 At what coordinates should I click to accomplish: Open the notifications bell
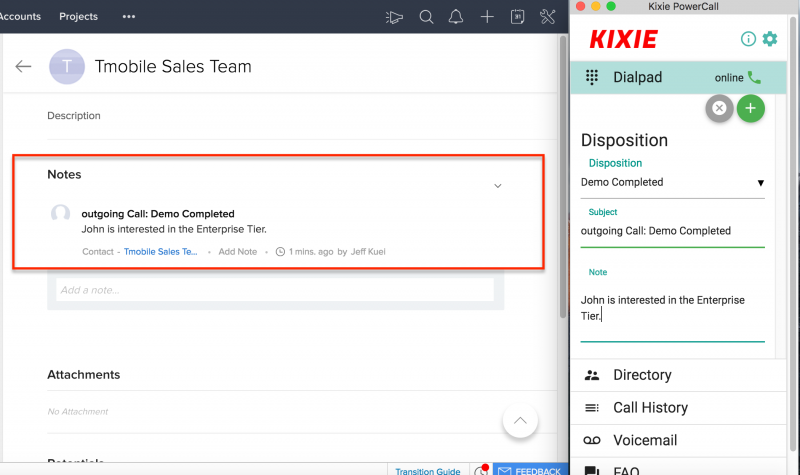456,17
